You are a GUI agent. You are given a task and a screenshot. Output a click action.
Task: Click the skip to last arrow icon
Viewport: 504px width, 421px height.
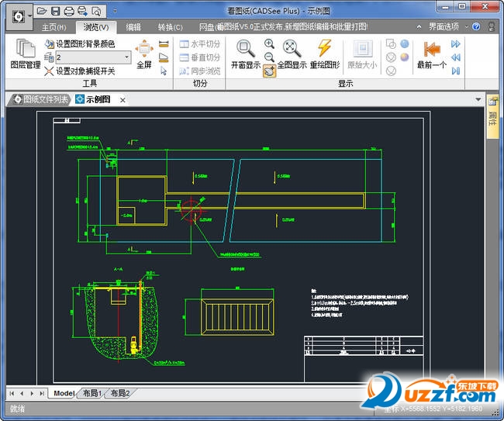pos(455,71)
